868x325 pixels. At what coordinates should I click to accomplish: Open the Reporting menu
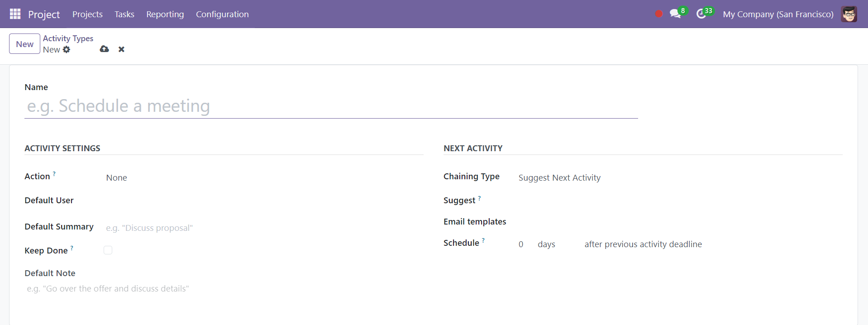165,14
